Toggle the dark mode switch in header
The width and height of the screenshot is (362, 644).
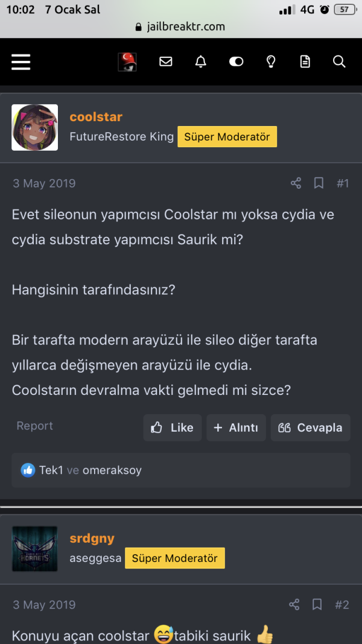point(236,61)
